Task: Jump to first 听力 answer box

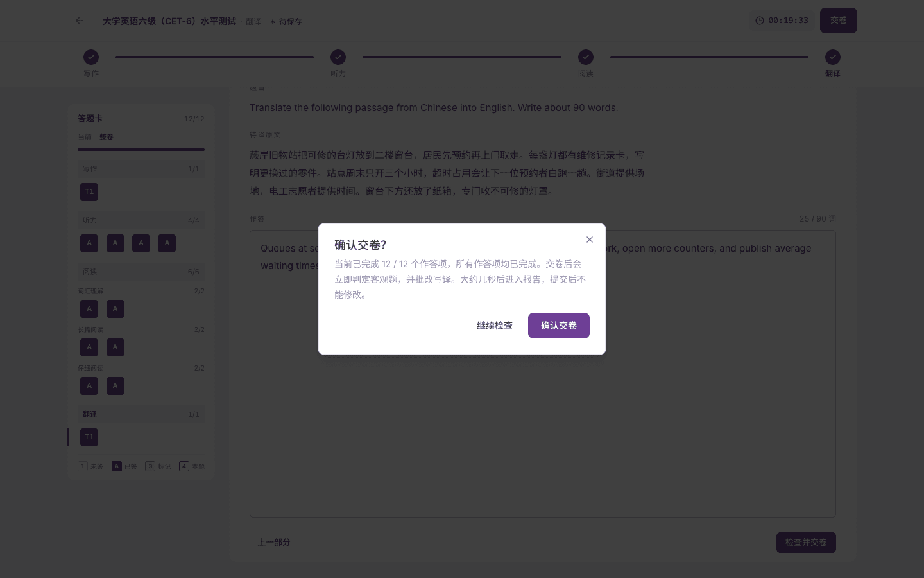Action: pyautogui.click(x=89, y=243)
